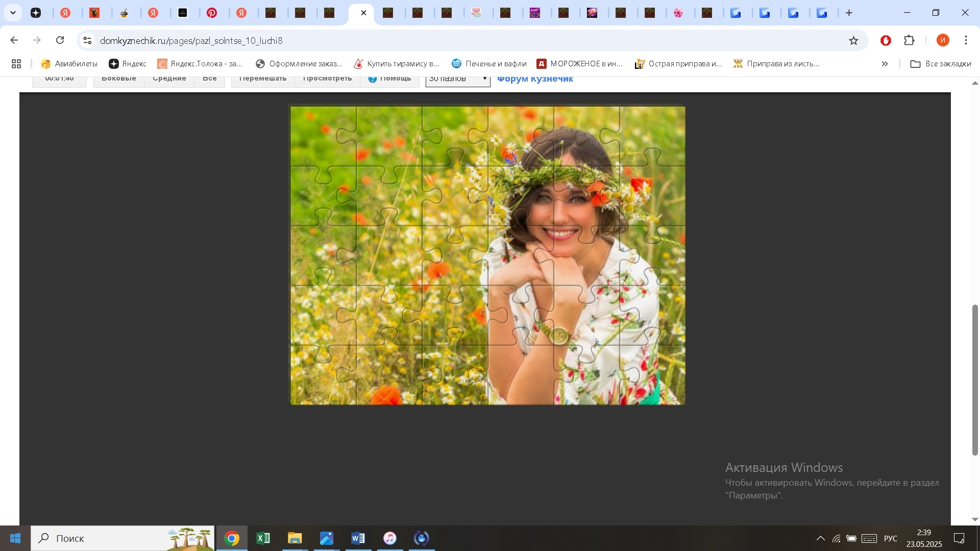980x551 pixels.
Task: View site information icon in address bar
Action: (87, 40)
